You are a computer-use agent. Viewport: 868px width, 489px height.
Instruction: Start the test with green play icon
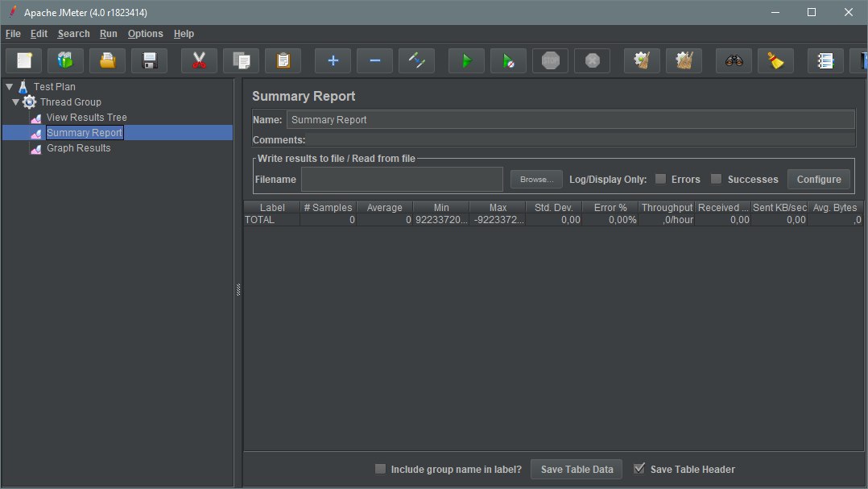click(467, 60)
